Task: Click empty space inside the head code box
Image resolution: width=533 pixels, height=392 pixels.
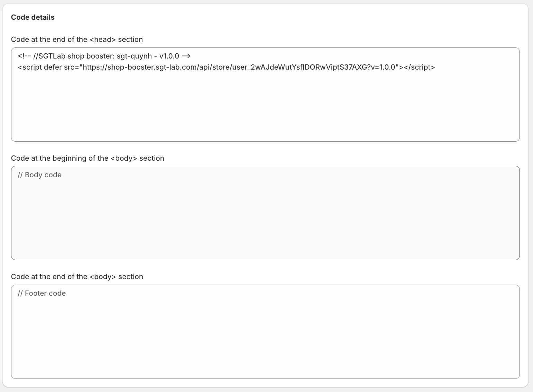Action: coord(265,107)
